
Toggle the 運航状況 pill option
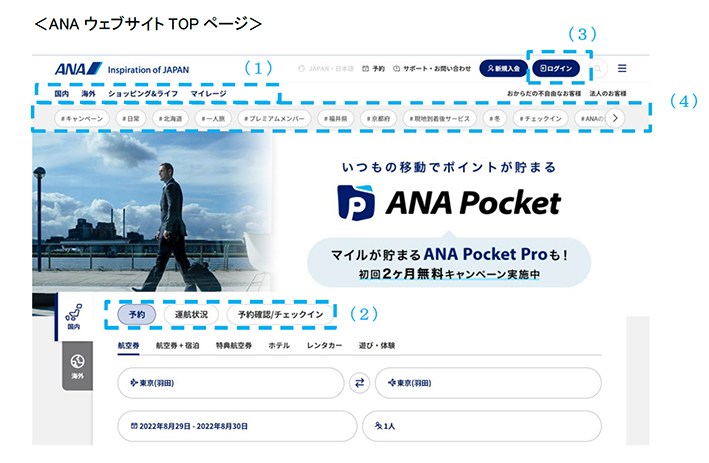pos(191,314)
